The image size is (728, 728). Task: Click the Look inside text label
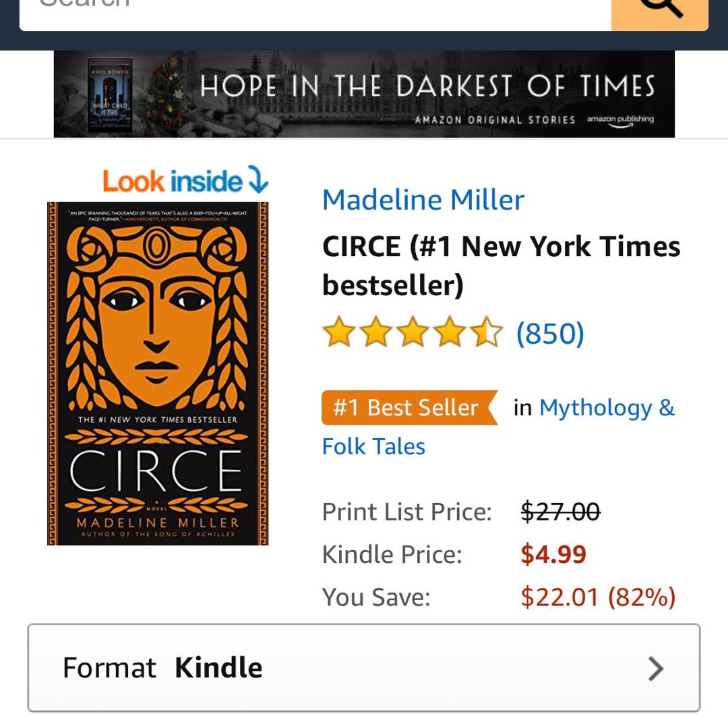(x=172, y=181)
